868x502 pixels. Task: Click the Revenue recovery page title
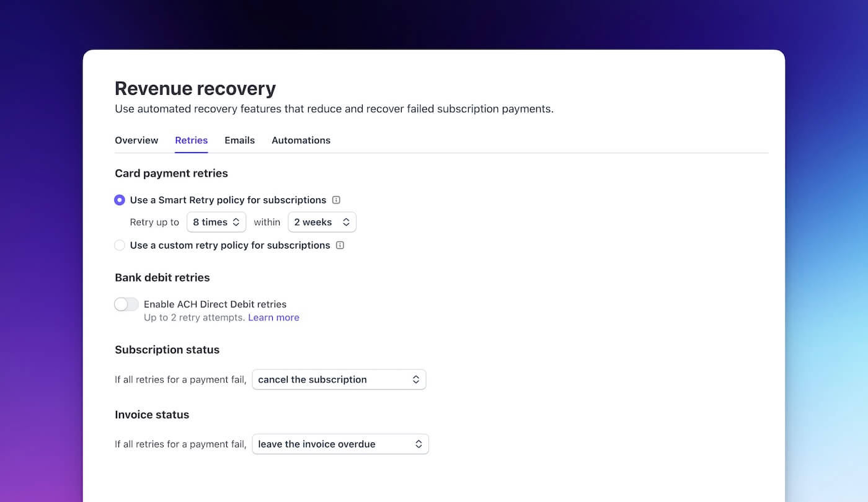[195, 88]
